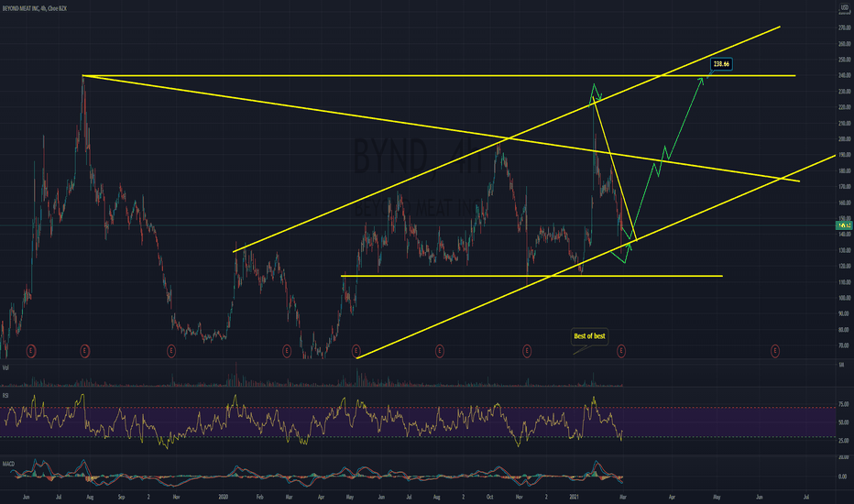Image resolution: width=854 pixels, height=504 pixels.
Task: Select the RSI indicator label
Action: 5,395
